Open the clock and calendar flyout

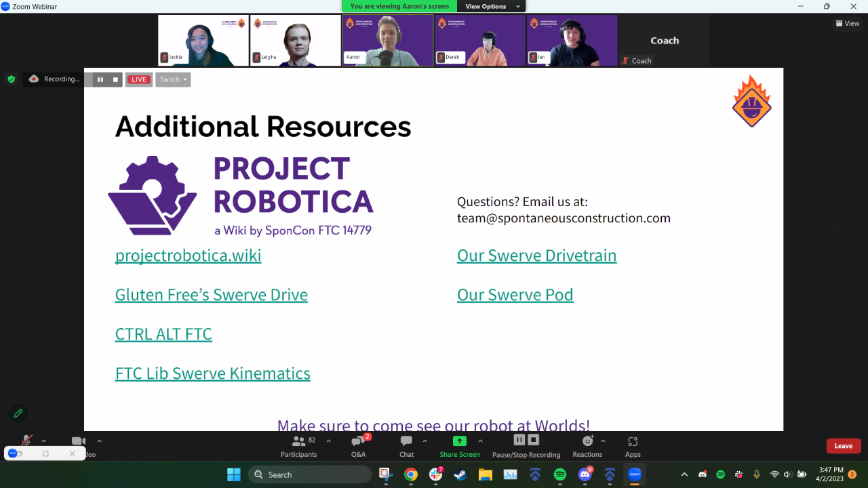(830, 474)
